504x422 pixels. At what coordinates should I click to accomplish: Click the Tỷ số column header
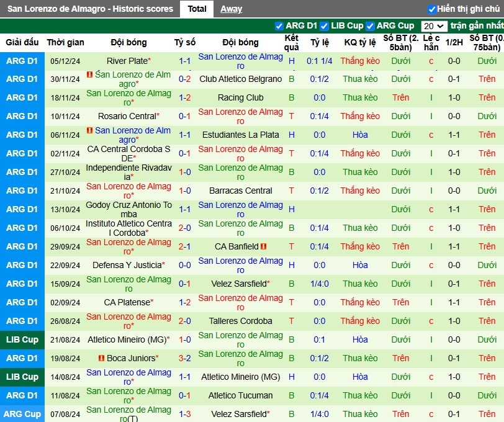[x=184, y=42]
